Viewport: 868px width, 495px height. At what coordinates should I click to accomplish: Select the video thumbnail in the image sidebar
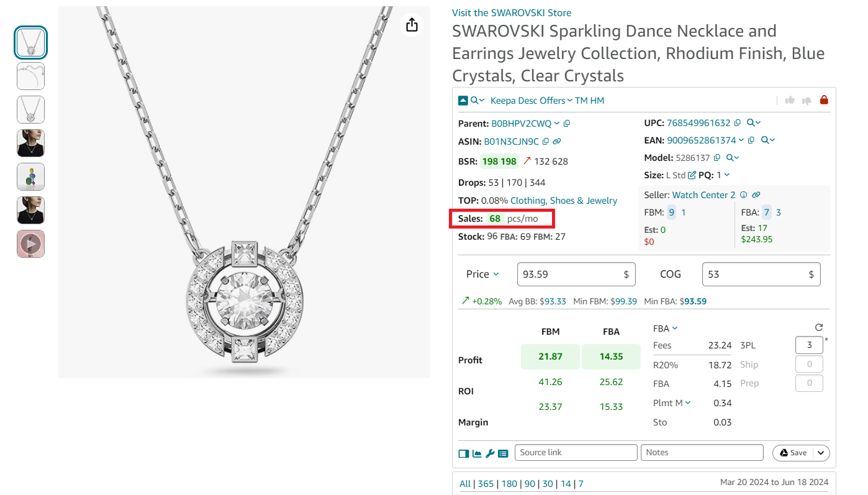click(30, 243)
